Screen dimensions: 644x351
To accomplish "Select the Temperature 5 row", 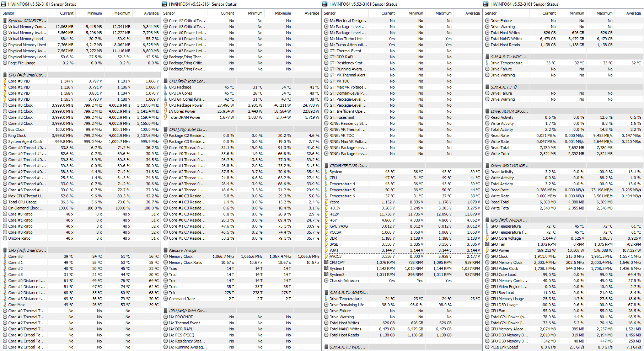I will pyautogui.click(x=402, y=190).
